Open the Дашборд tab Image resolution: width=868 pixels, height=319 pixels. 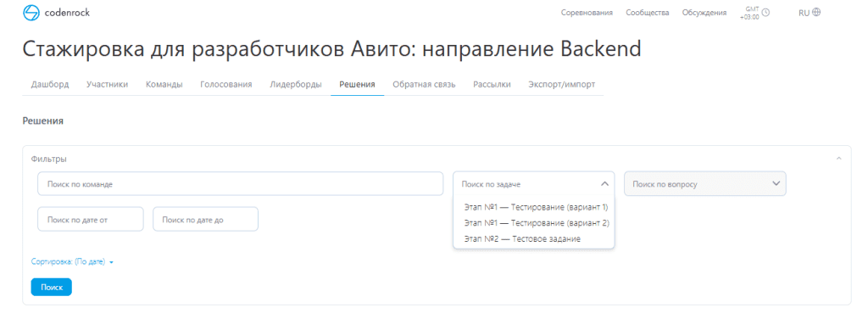(50, 84)
